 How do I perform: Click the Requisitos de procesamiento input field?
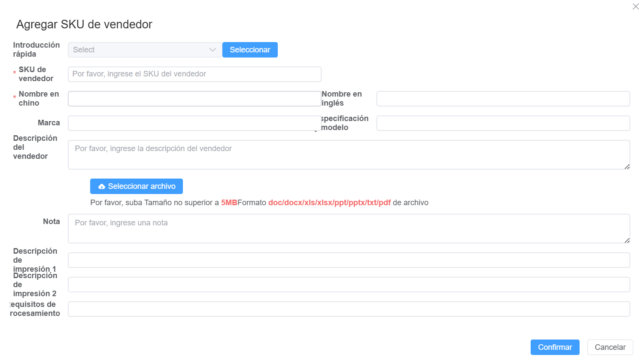[348, 309]
